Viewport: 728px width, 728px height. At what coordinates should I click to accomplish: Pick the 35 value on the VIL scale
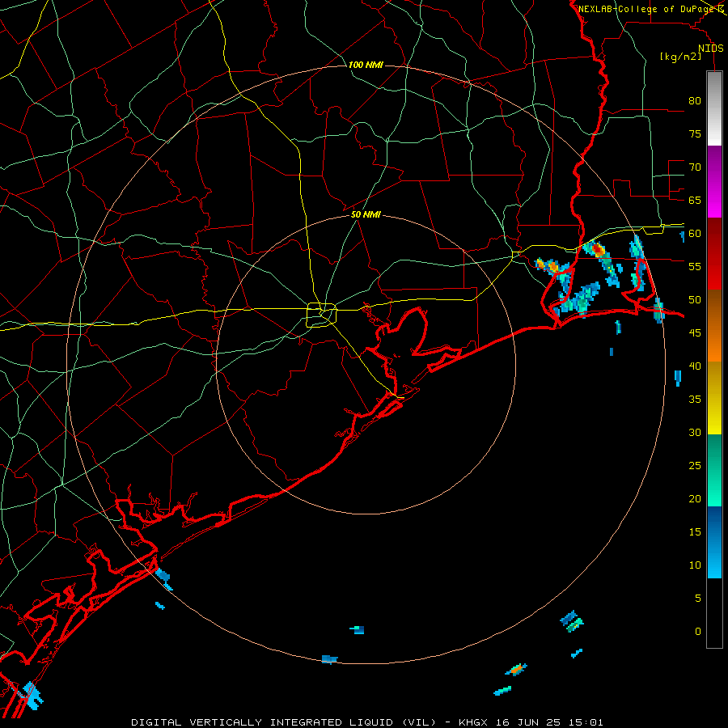[x=695, y=400]
